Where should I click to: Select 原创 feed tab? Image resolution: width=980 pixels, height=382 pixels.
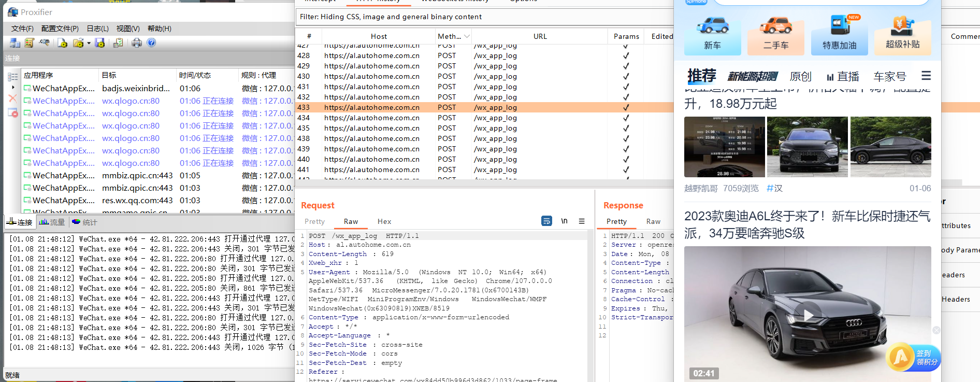click(x=800, y=76)
